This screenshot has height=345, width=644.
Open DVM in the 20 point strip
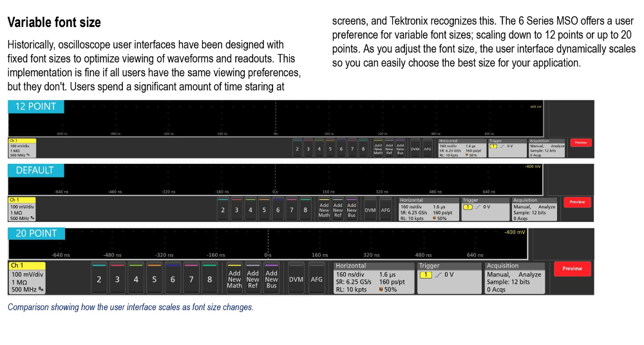coord(296,279)
